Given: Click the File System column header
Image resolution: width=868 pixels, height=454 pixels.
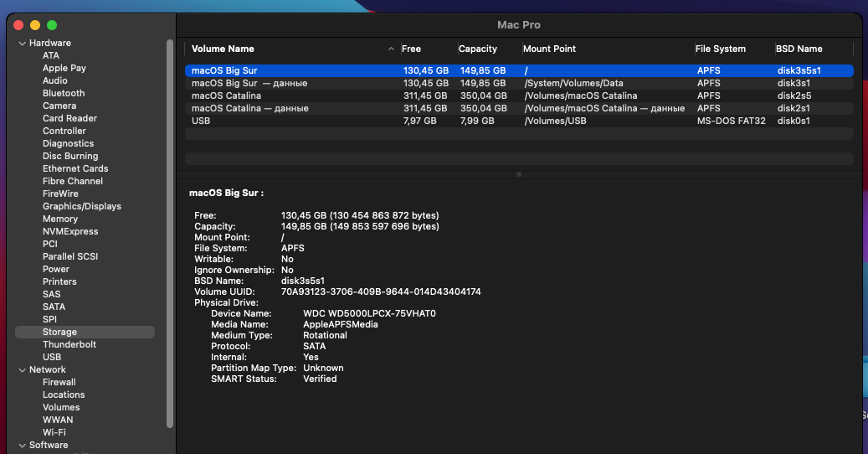Looking at the screenshot, I should (721, 49).
